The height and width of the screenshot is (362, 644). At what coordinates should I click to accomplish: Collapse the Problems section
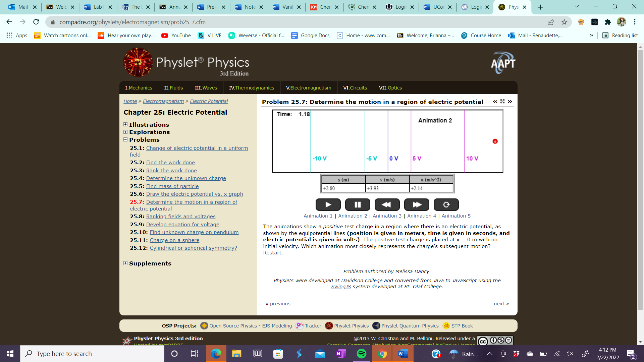tap(125, 139)
